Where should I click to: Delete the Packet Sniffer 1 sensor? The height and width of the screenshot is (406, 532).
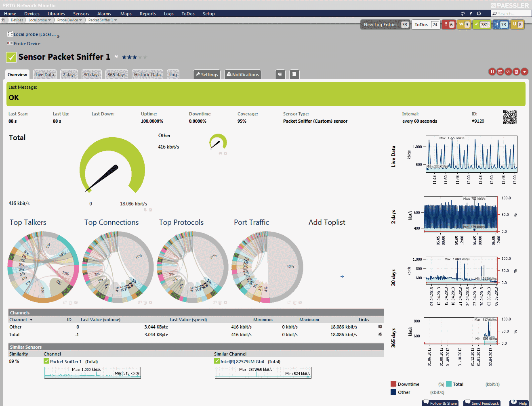pyautogui.click(x=516, y=71)
